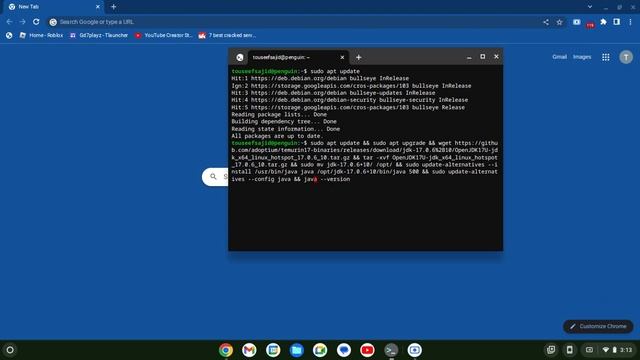Screen dimensions: 640x360
Task: Open the Google apps grid
Action: 606,57
